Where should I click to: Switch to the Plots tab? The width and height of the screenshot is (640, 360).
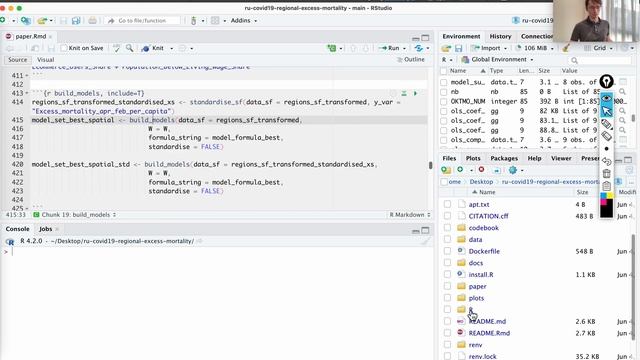[473, 158]
